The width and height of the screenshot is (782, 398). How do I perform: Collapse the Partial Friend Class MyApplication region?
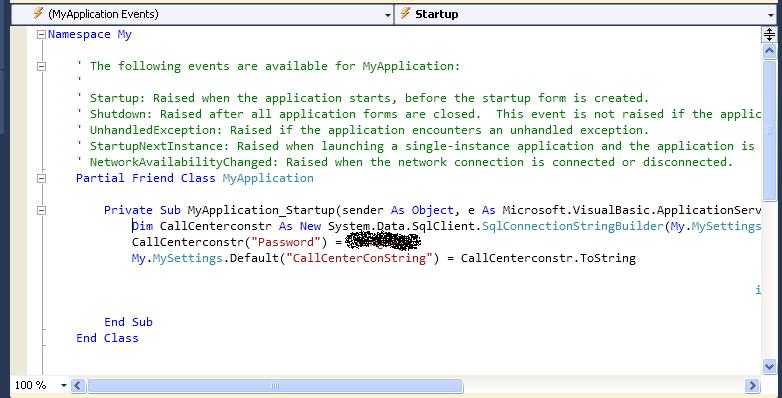(x=41, y=178)
